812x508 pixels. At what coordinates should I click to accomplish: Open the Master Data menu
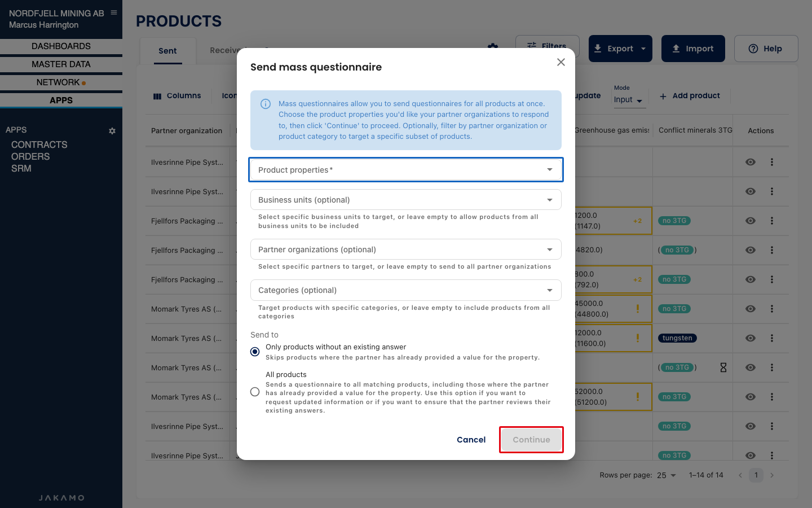(x=61, y=64)
